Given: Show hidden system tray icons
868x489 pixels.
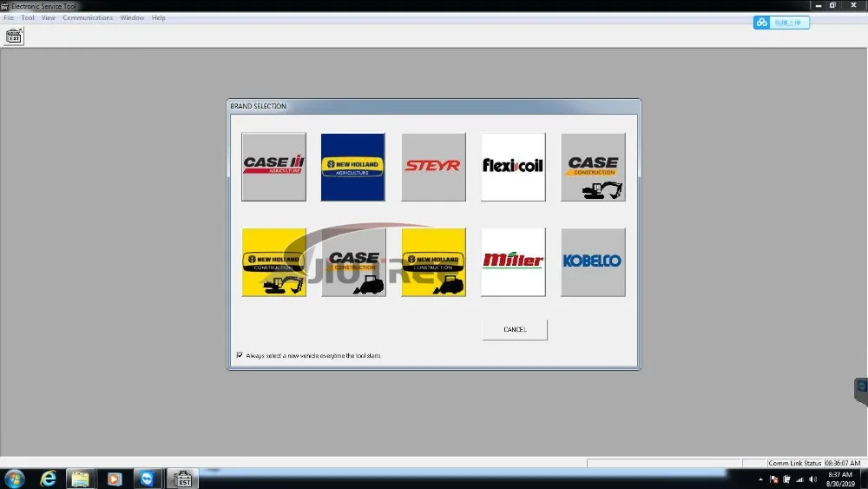Looking at the screenshot, I should tap(760, 479).
